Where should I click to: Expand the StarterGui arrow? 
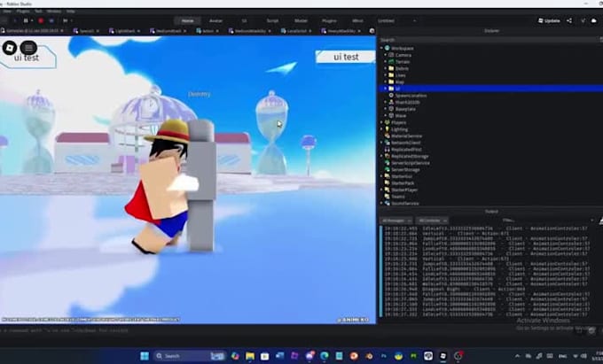[x=381, y=176]
